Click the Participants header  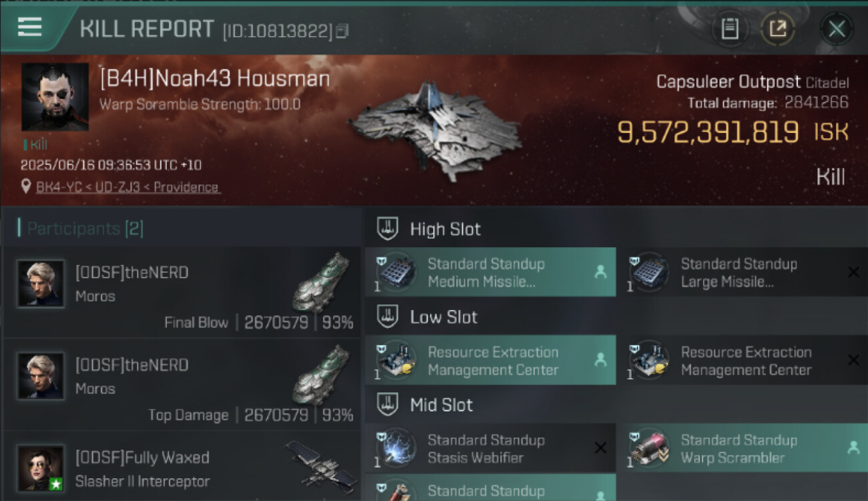tap(80, 228)
